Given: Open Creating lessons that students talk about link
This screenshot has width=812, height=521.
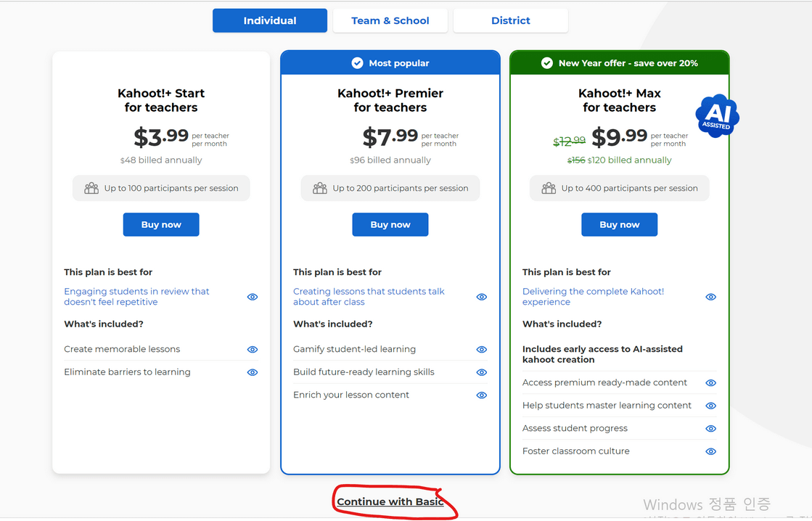Looking at the screenshot, I should point(369,297).
